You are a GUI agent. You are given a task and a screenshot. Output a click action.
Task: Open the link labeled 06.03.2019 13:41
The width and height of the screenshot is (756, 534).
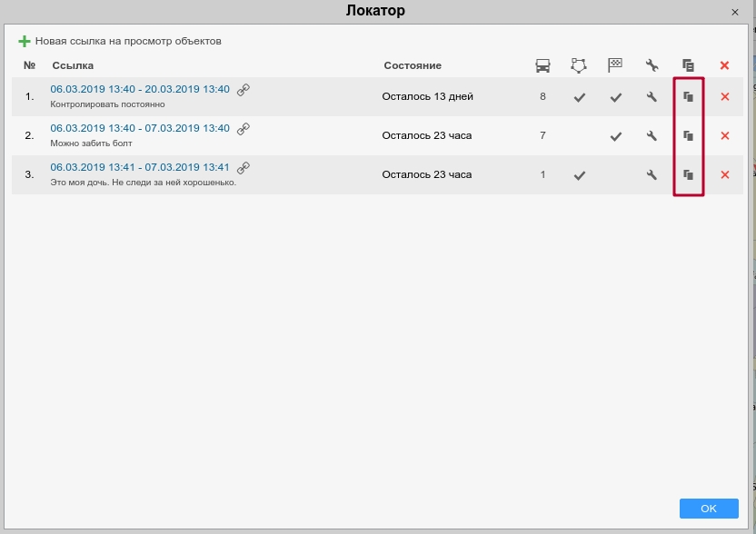point(140,167)
